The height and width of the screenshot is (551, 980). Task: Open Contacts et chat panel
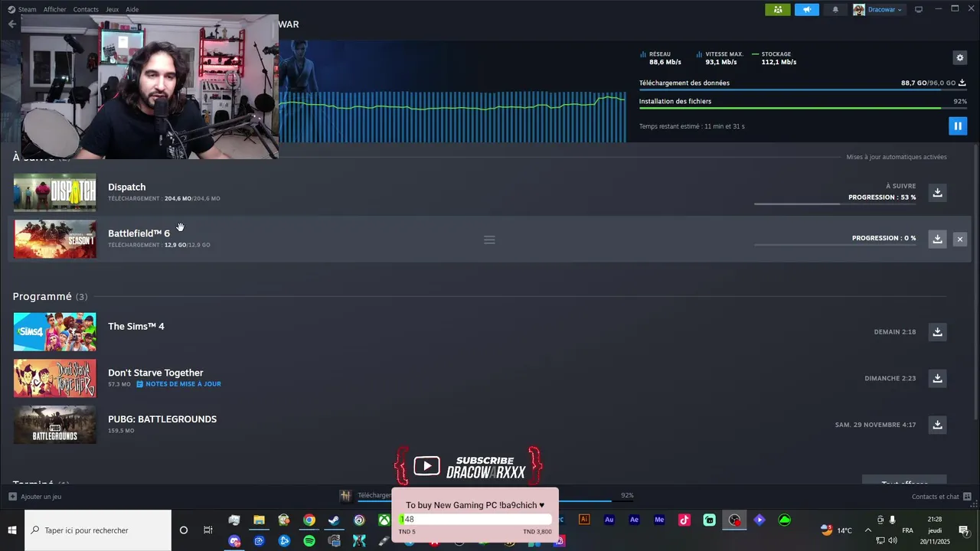941,497
